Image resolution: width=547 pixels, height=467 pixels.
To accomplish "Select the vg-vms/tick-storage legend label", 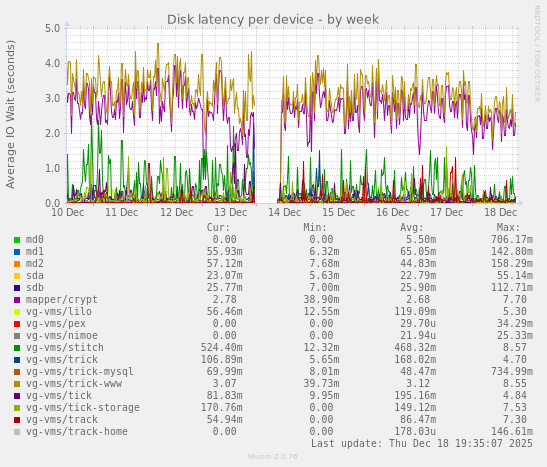I will click(82, 407).
